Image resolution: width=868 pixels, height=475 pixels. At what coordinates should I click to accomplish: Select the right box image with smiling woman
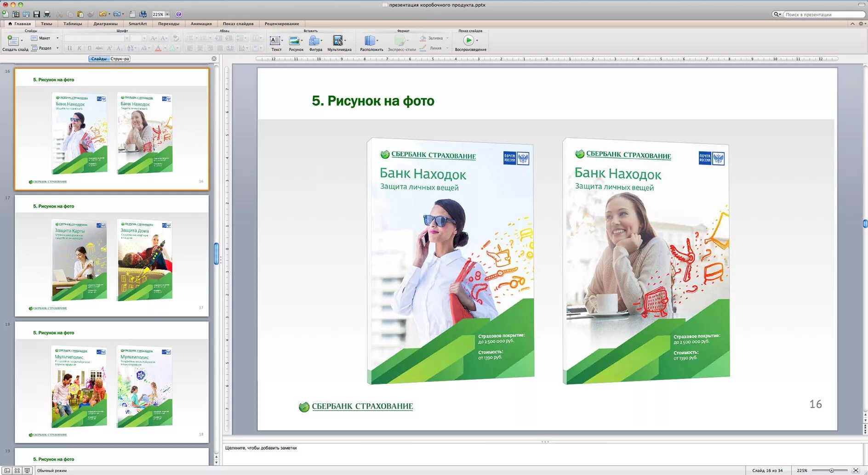[646, 261]
